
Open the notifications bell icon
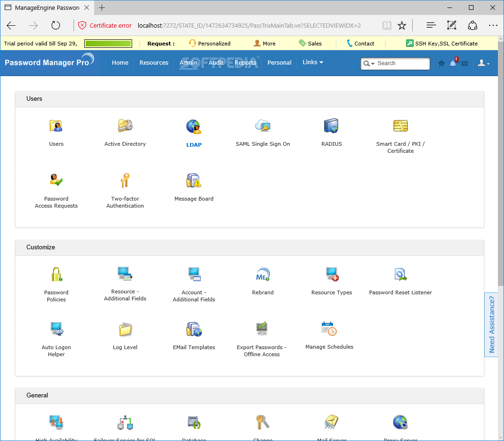(453, 63)
